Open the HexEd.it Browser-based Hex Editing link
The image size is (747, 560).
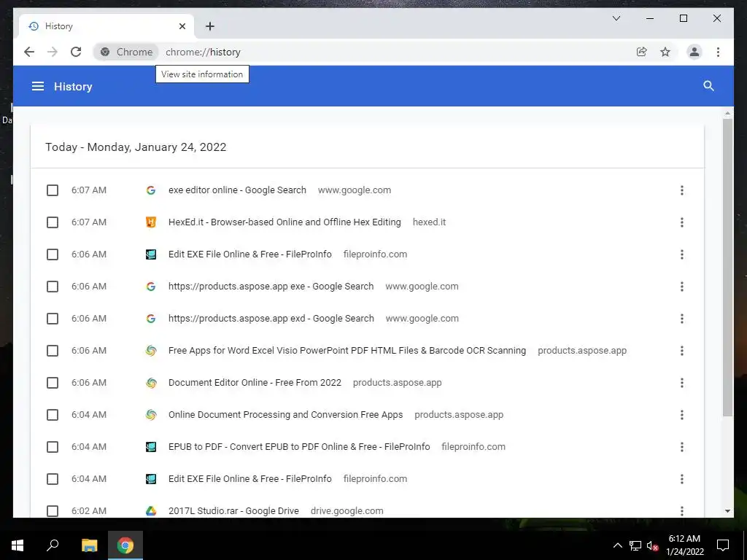tap(285, 222)
